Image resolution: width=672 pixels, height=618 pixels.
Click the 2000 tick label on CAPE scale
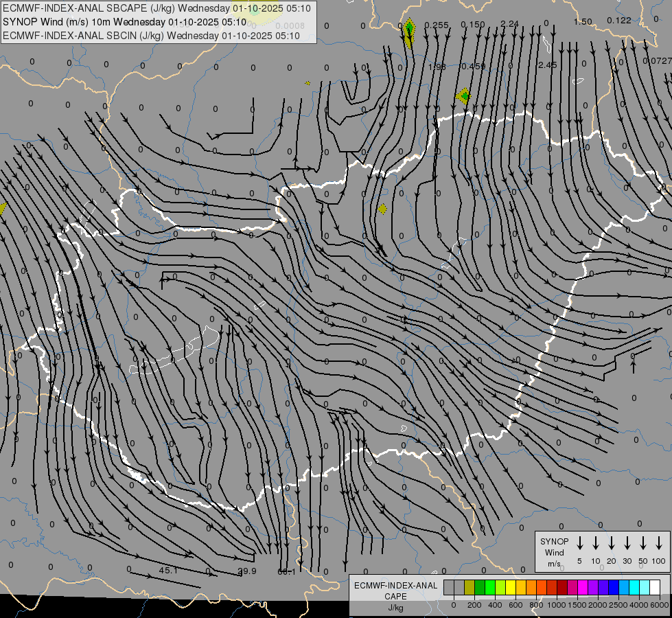(x=598, y=605)
